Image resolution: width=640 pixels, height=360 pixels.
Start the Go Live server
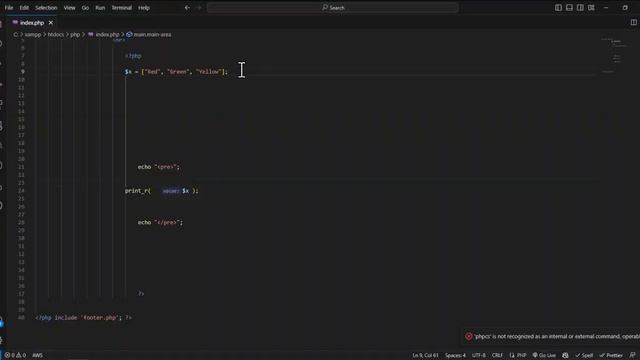[x=544, y=356]
